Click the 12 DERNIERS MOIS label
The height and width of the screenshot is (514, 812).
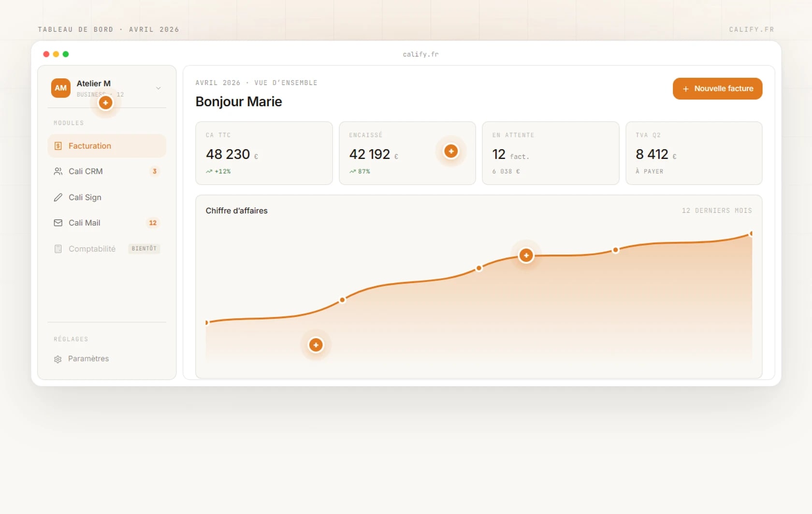click(x=717, y=211)
